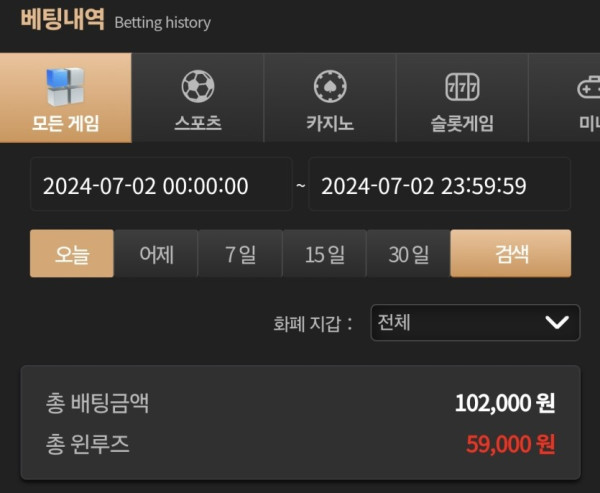The height and width of the screenshot is (493, 600).
Task: Click the end date field 2024-07-02 23:59:59
Action: click(440, 184)
